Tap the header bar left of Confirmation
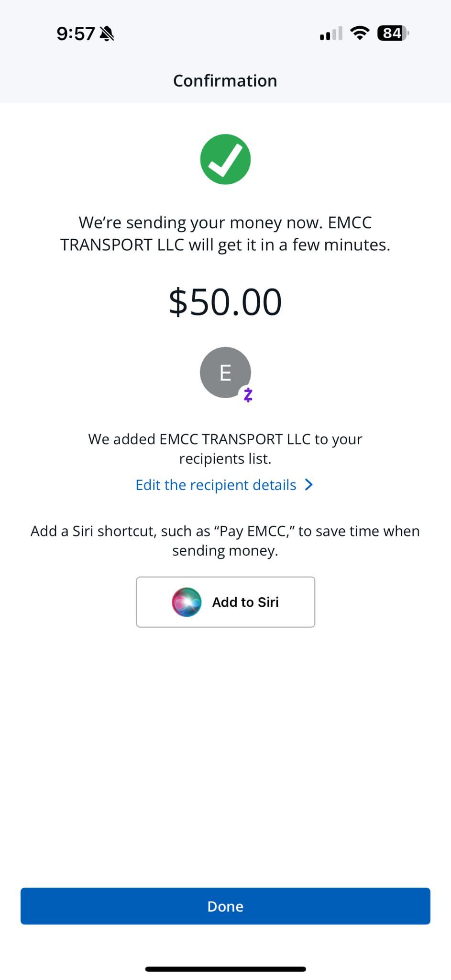 72,81
